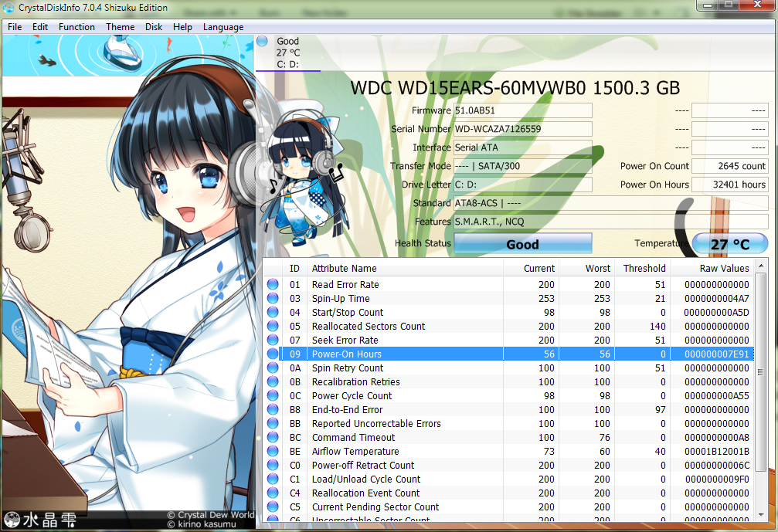The image size is (778, 532).
Task: Click the Standard field ATA8-ACS
Action: click(611, 203)
